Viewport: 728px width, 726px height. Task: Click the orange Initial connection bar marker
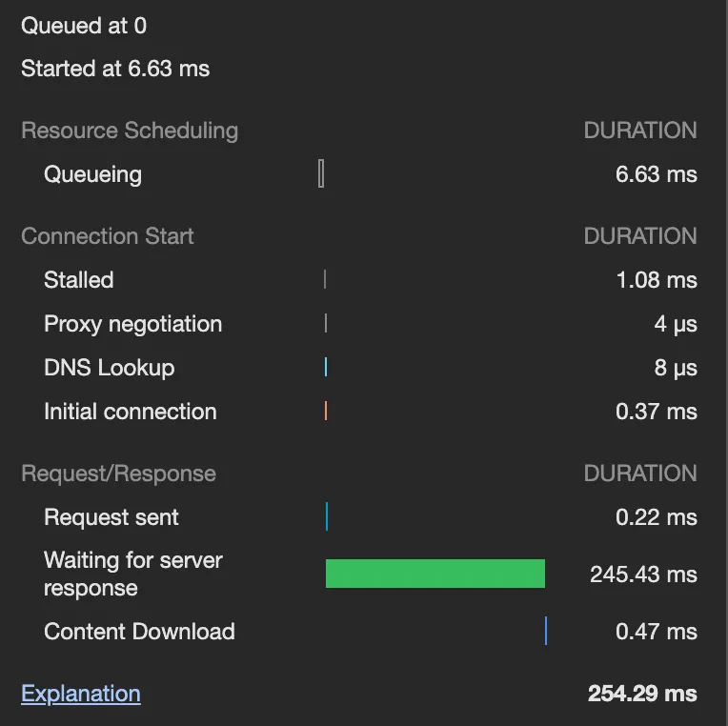(x=326, y=412)
